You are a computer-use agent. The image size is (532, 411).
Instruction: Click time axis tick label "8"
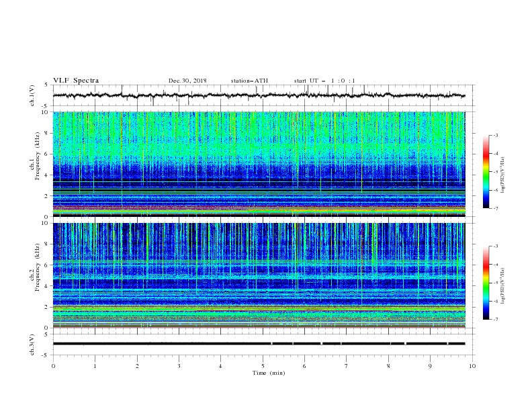click(388, 366)
